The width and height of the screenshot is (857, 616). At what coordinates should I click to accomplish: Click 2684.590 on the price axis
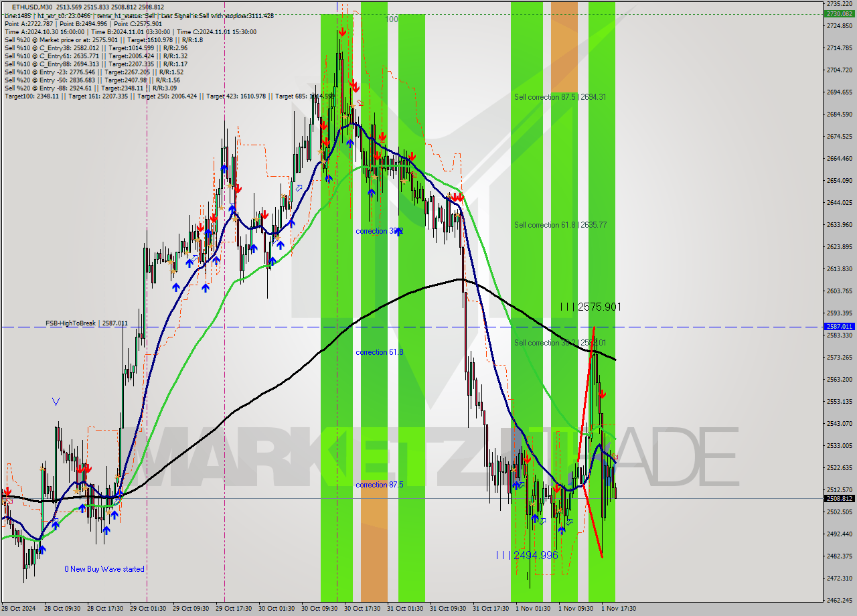coord(839,114)
